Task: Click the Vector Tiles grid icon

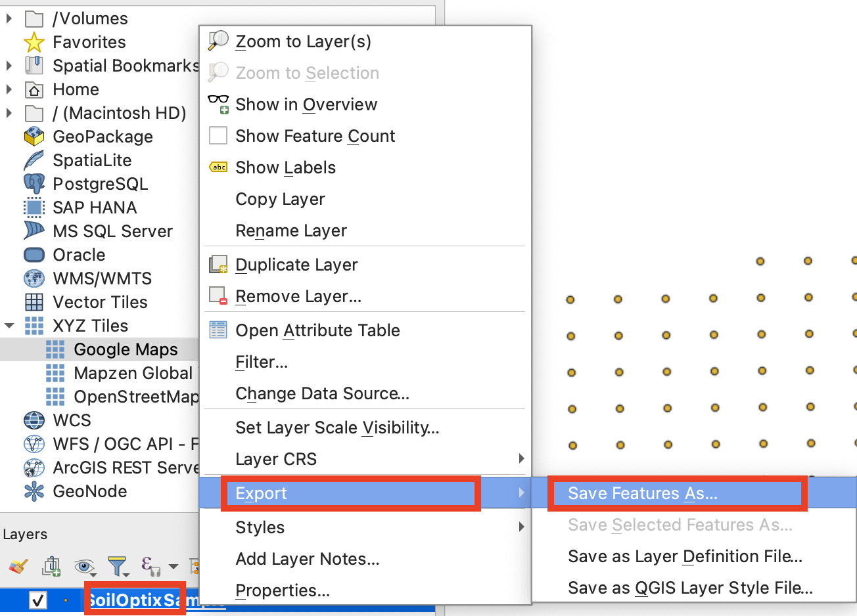Action: coord(34,302)
